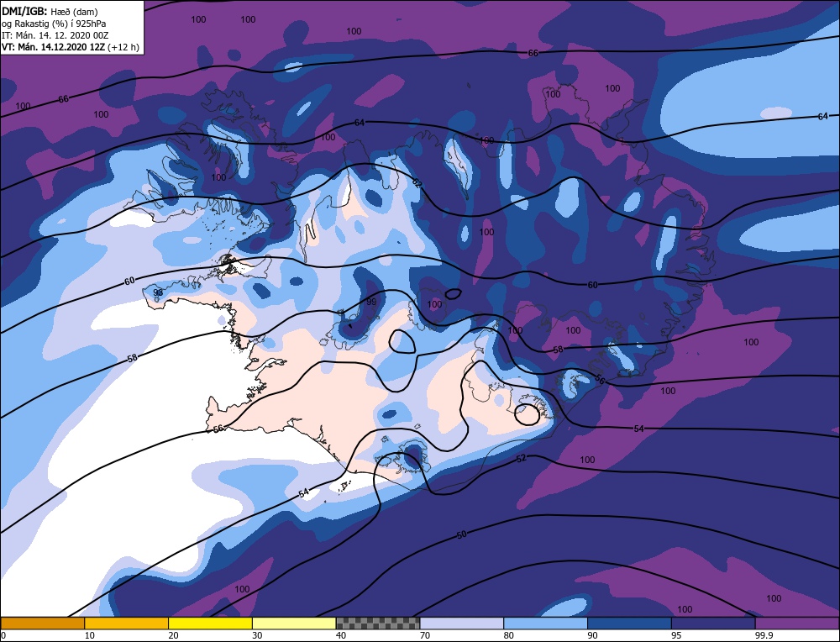Image resolution: width=840 pixels, height=642 pixels.
Task: Click the '52' contour label on the map
Action: 522,458
